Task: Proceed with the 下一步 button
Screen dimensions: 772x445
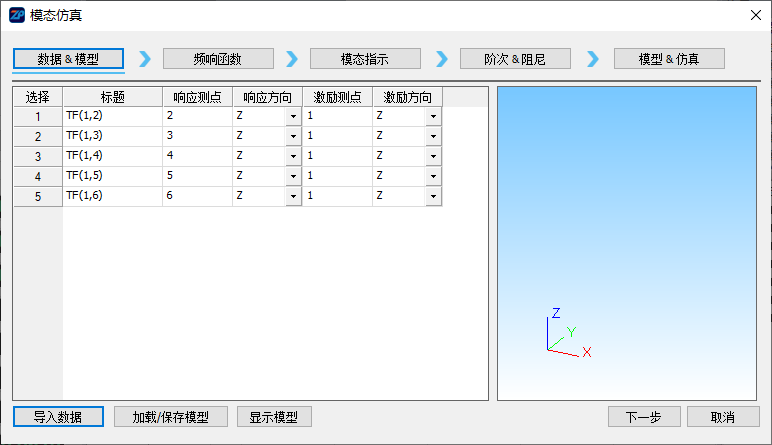Action: tap(644, 416)
